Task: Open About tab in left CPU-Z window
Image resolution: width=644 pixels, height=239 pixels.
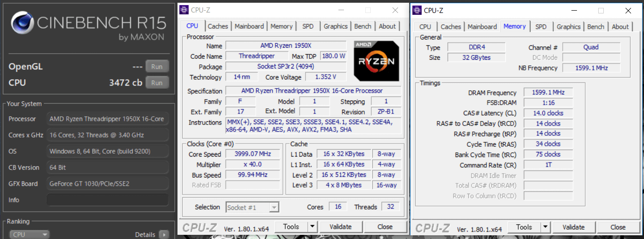Action: 387,26
